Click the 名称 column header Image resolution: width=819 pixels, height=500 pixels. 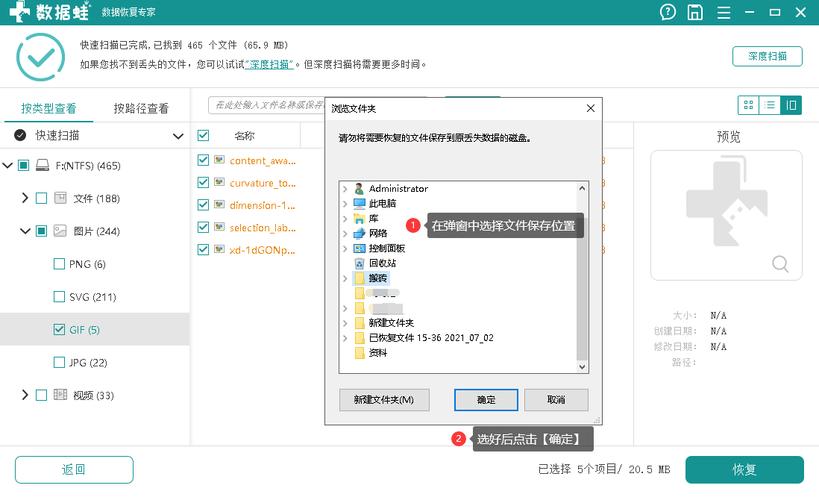pos(244,136)
